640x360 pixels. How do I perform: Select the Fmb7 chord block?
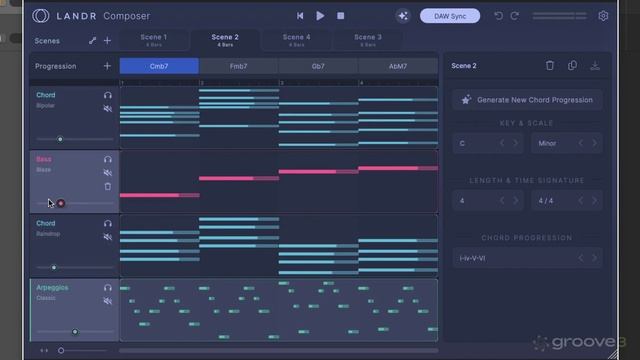pos(238,66)
